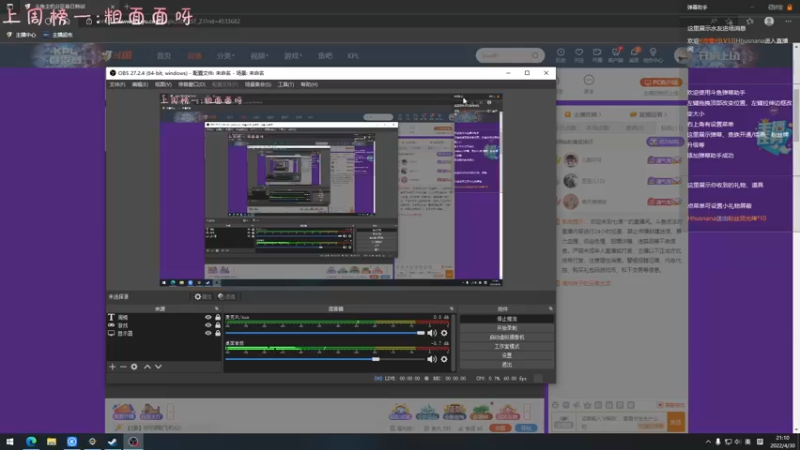
Task: Move the selected source down
Action: pos(158,367)
